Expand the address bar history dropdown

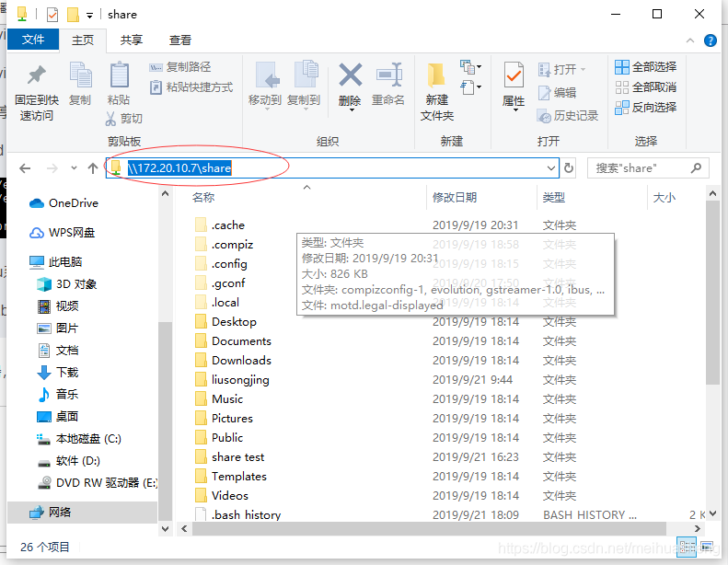coord(551,168)
